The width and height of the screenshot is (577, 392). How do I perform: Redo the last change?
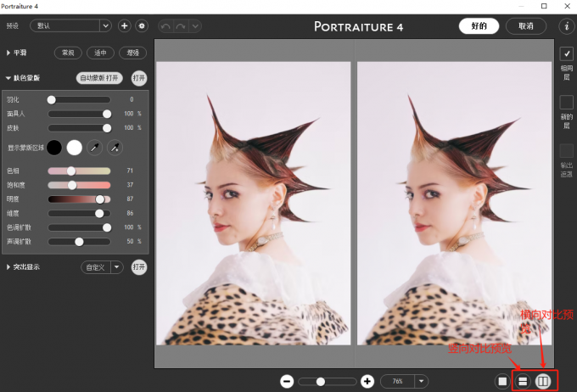181,26
